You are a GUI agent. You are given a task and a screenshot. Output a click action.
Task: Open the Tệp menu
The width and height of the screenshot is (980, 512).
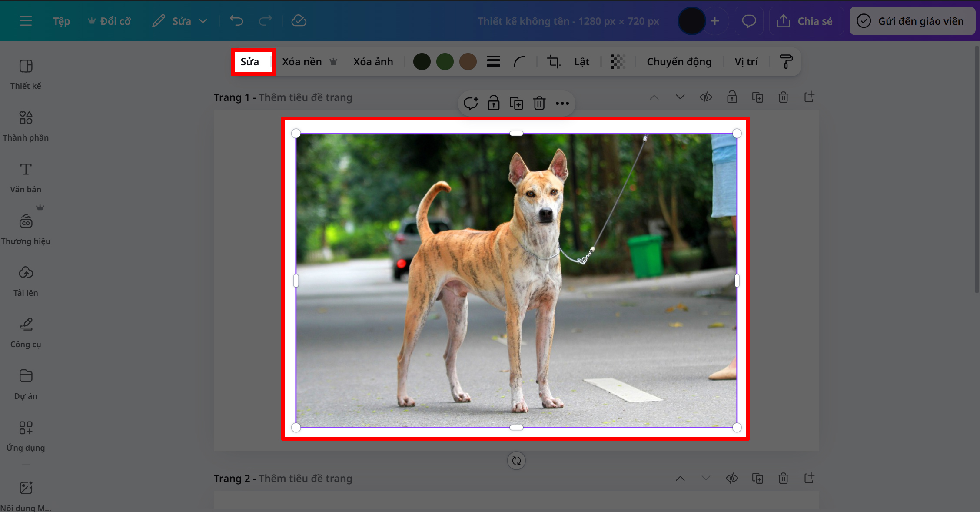[x=61, y=20]
